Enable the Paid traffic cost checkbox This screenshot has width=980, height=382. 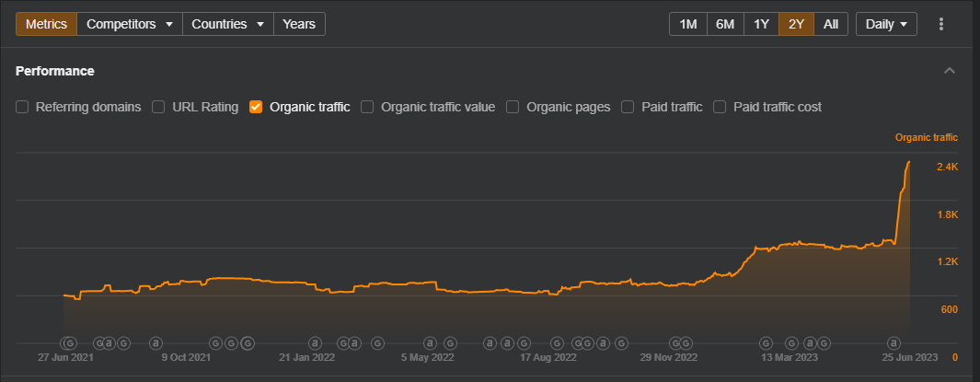click(720, 107)
